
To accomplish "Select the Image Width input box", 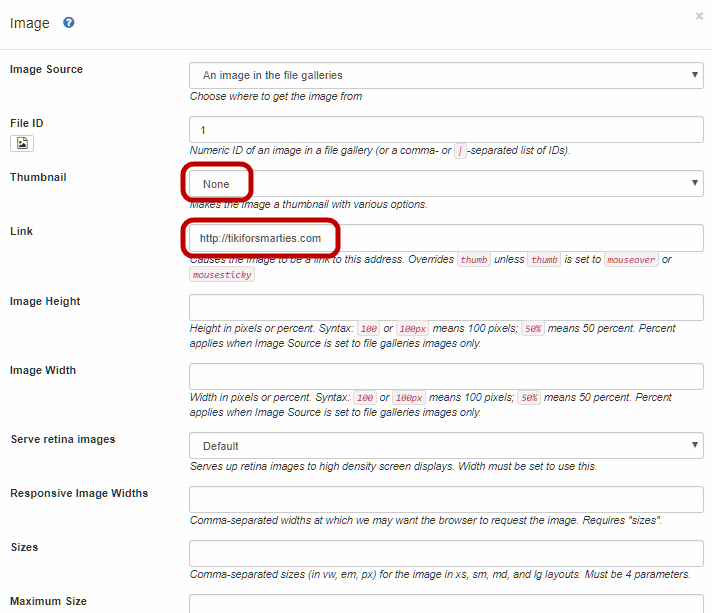I will click(x=445, y=376).
